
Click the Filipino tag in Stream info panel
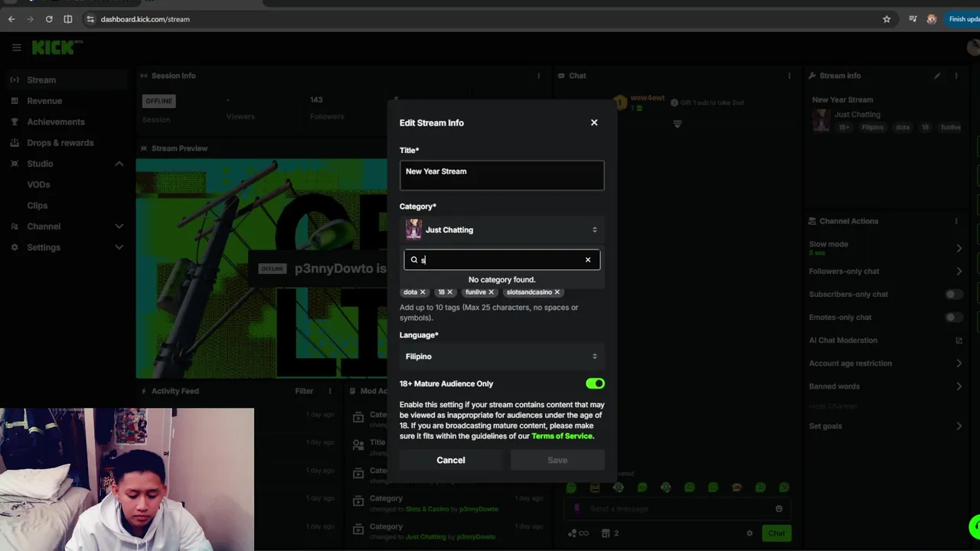point(873,128)
